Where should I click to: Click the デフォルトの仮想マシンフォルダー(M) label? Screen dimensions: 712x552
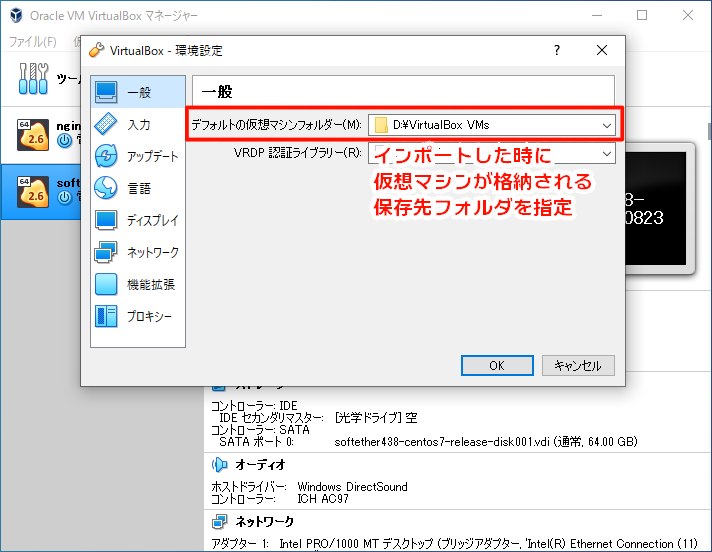coord(276,125)
